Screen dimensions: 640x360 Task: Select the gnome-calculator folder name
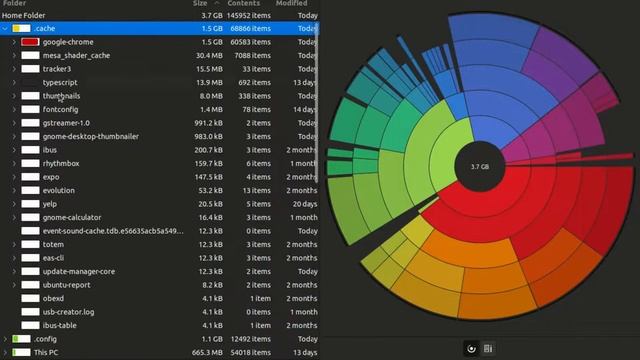(72, 217)
